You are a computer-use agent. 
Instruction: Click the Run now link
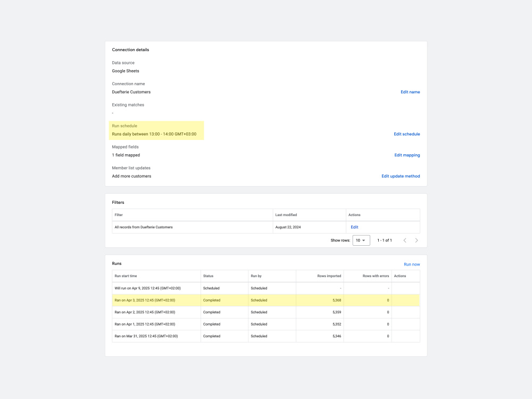click(x=412, y=264)
